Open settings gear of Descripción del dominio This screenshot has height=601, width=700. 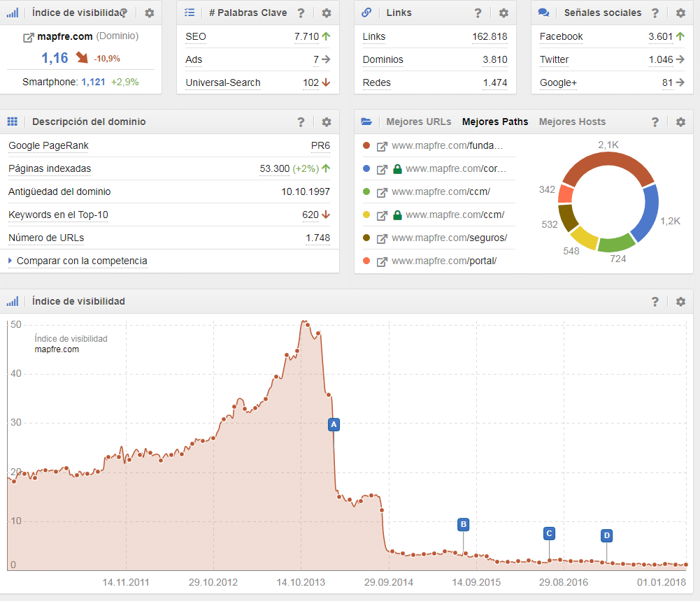(x=327, y=122)
